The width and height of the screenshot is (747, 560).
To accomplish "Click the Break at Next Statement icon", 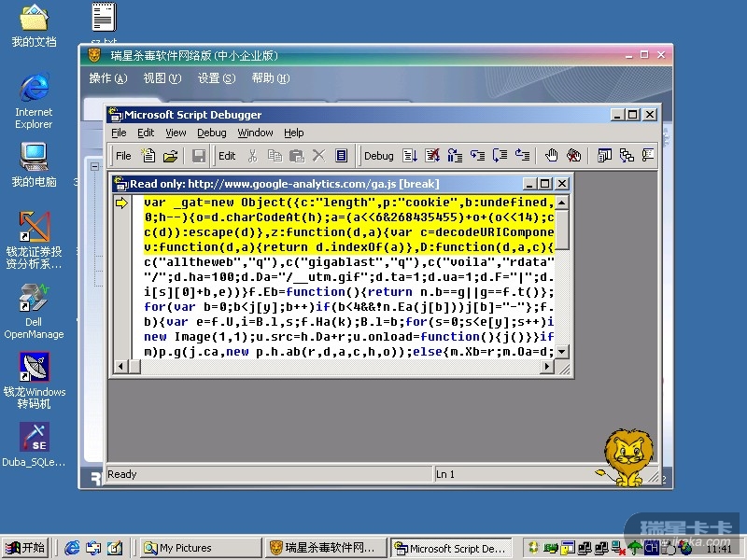I will [x=455, y=156].
